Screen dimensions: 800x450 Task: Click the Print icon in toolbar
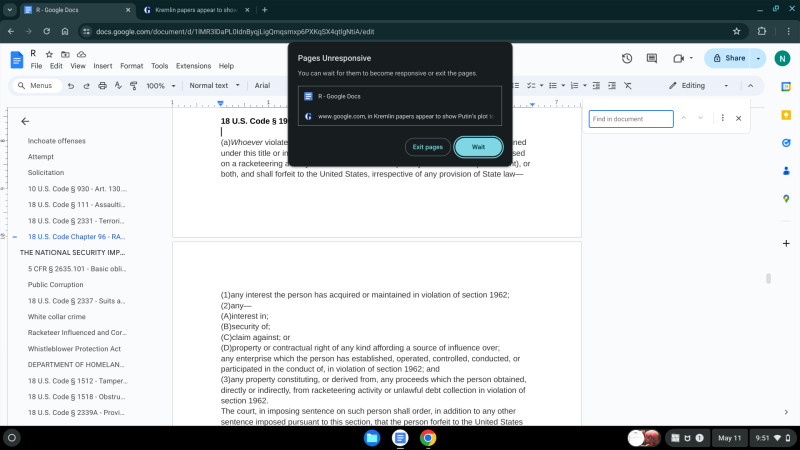click(x=103, y=86)
